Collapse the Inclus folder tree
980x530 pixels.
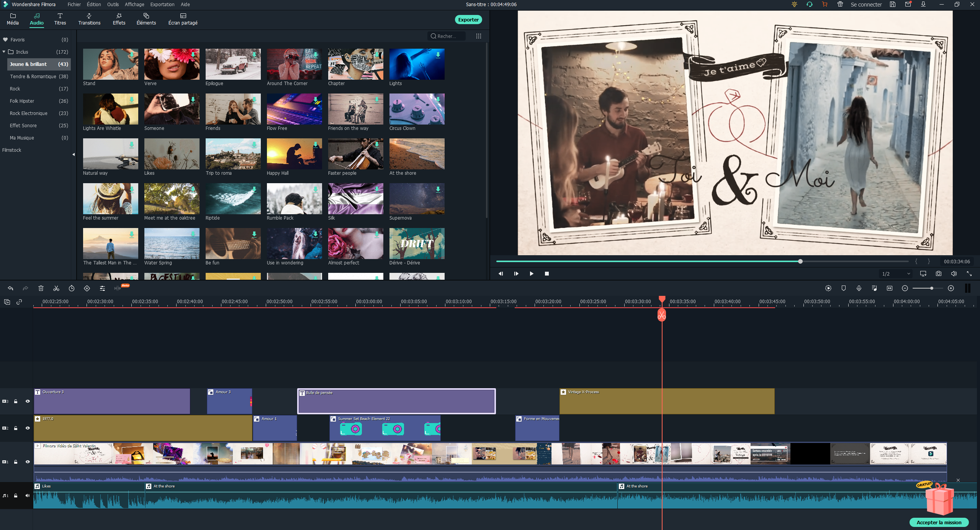[x=4, y=52]
